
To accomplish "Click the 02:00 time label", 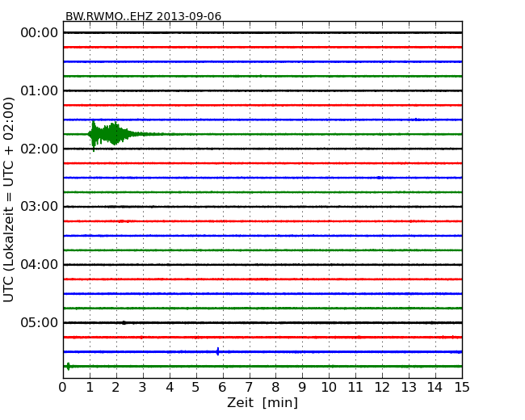I will click(40, 149).
